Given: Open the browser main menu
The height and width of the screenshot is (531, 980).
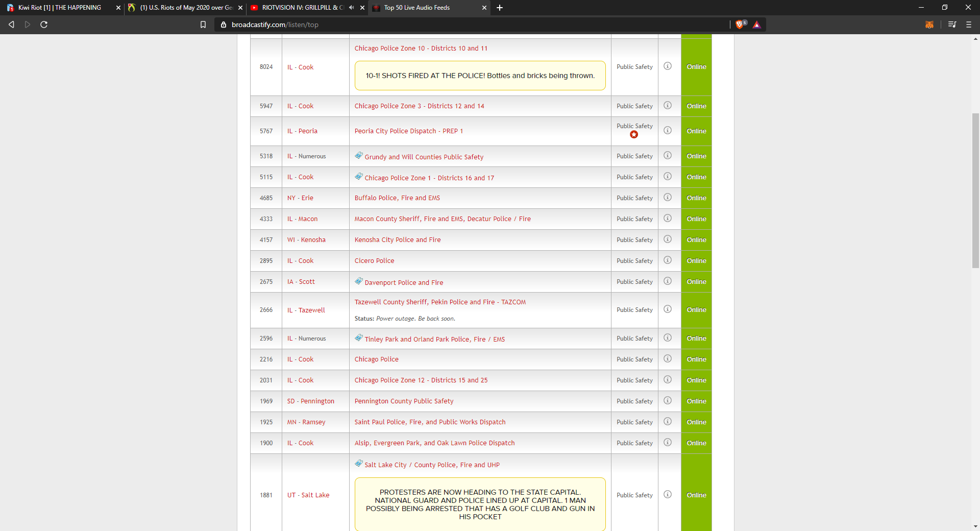Looking at the screenshot, I should click(969, 25).
